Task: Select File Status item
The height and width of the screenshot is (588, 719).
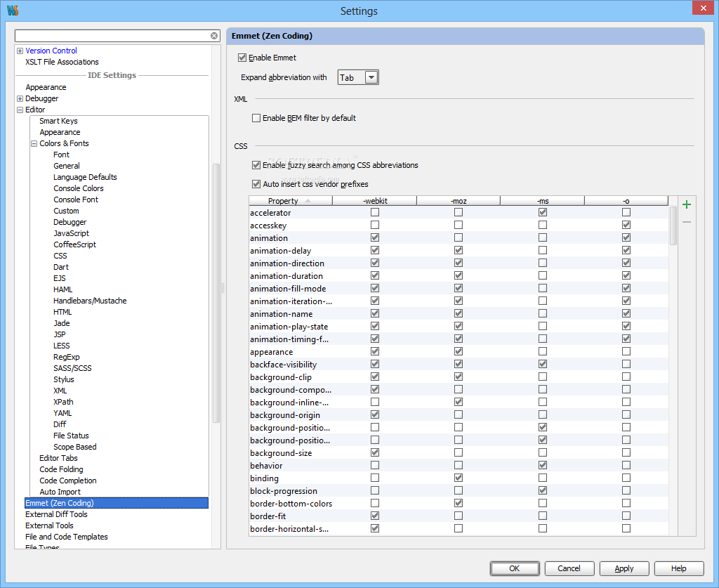Action: 71,436
